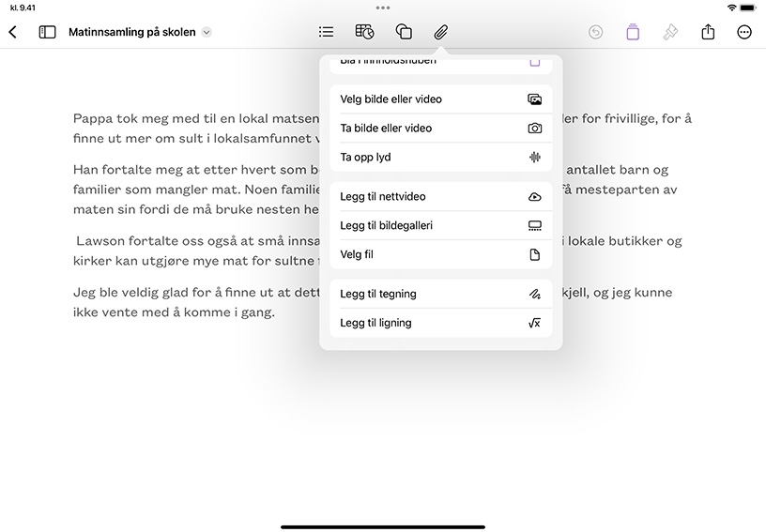
Task: Click paragraph starting Han fortalte meg
Action: pos(195,190)
